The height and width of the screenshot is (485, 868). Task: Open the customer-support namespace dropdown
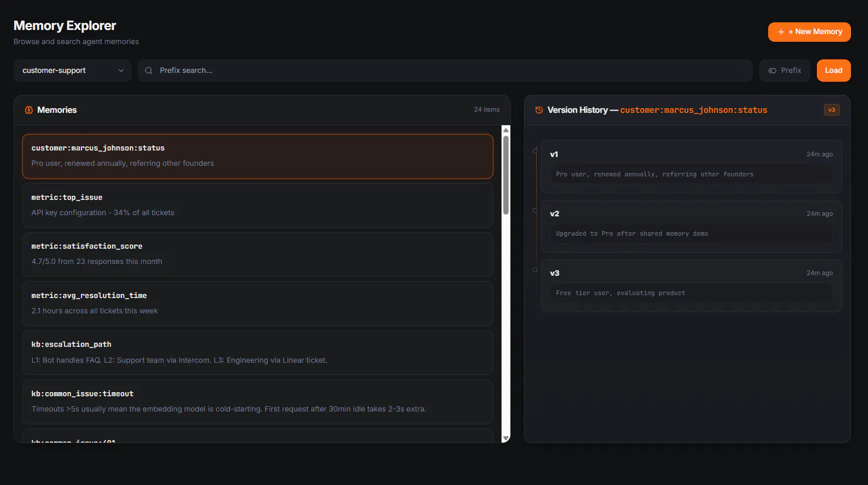pyautogui.click(x=72, y=71)
